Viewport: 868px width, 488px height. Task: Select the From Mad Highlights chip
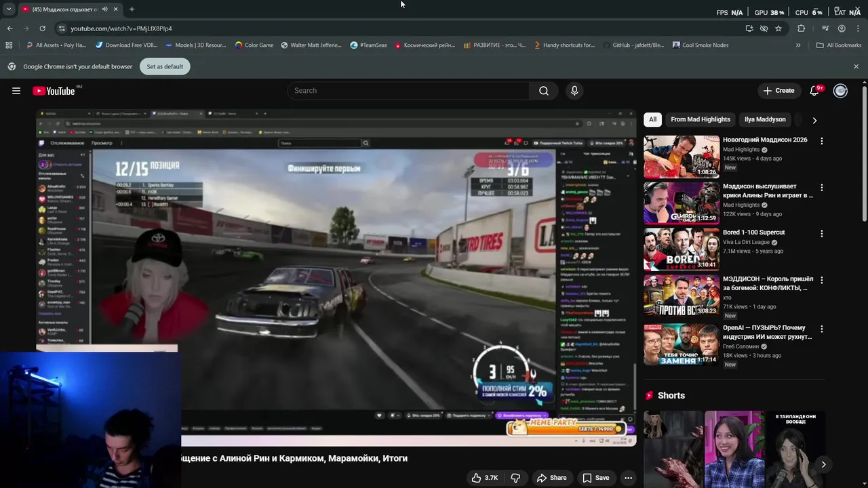click(x=701, y=119)
